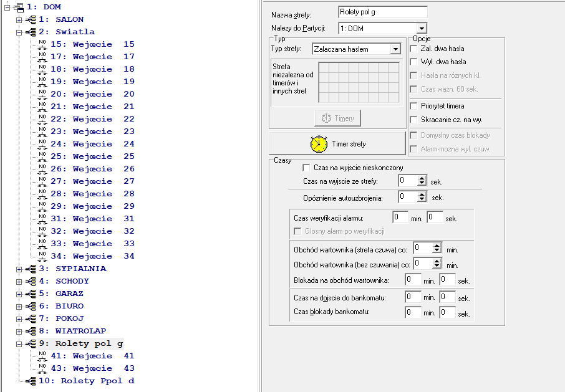The width and height of the screenshot is (565, 392).
Task: Click Blokada na obchód wartownika minutes field
Action: [x=413, y=279]
